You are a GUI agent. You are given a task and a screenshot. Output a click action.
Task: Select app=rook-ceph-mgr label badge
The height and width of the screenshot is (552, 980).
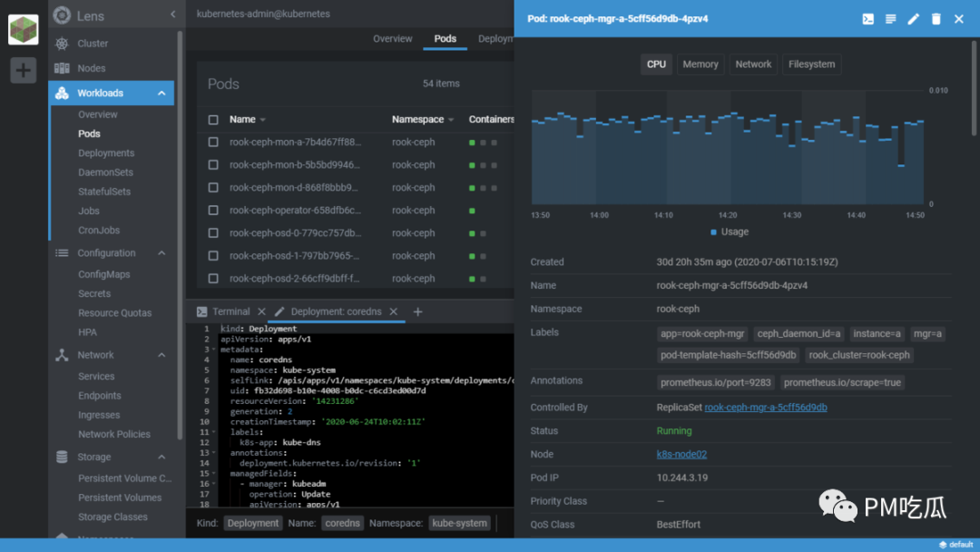point(702,334)
